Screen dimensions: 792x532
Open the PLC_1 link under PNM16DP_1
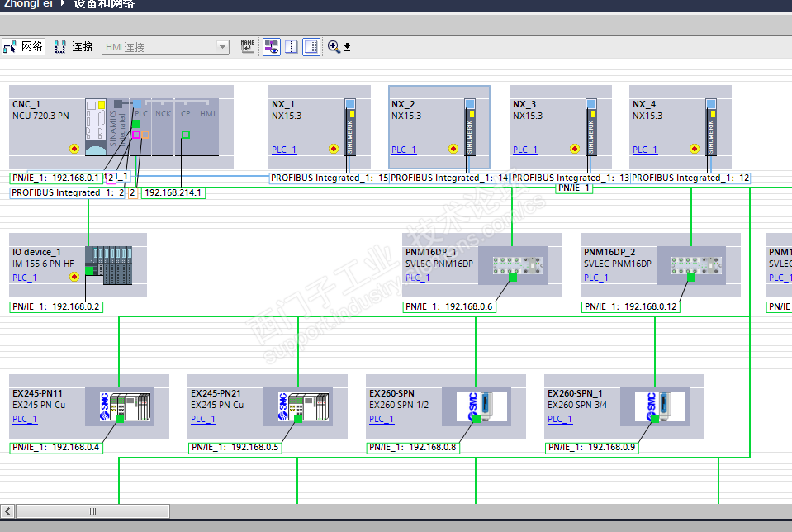click(418, 278)
